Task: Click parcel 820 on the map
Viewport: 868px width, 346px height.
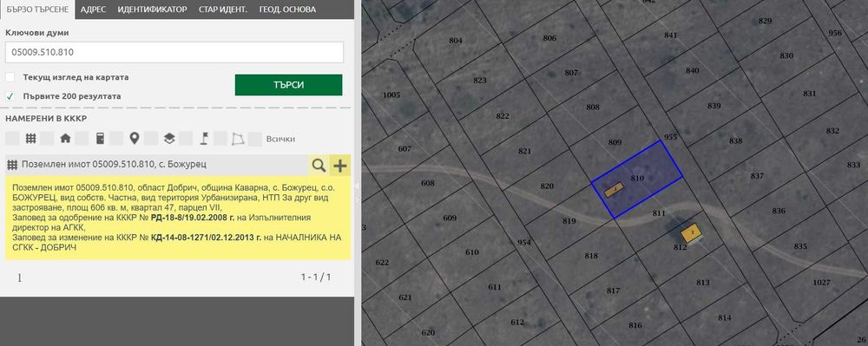Action: coord(547,186)
